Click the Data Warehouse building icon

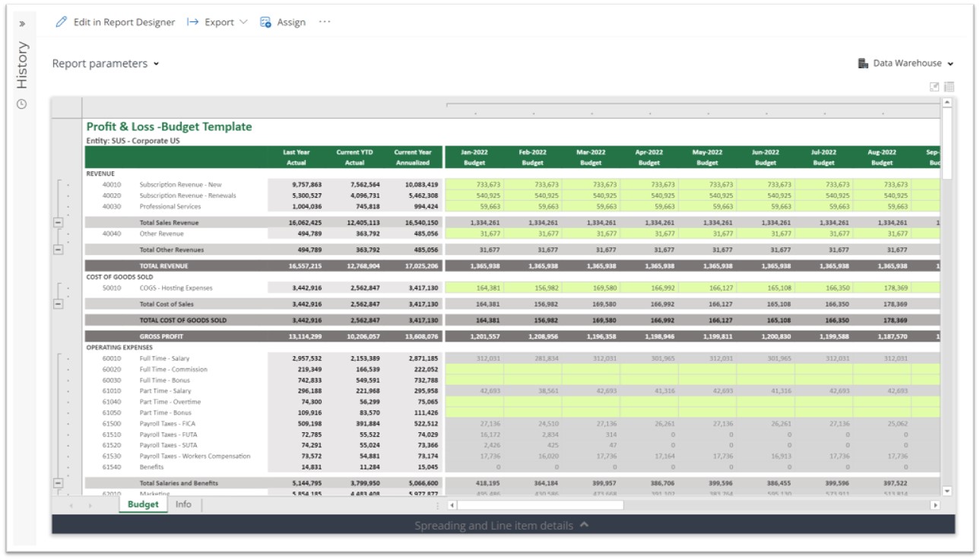pyautogui.click(x=863, y=63)
